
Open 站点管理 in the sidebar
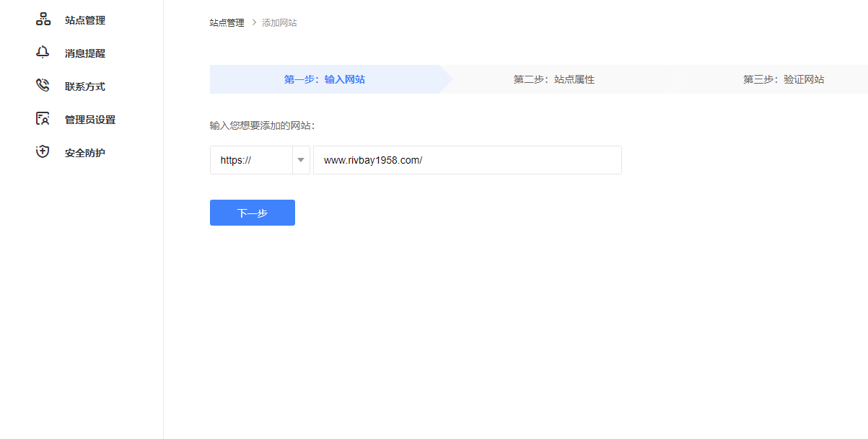click(85, 20)
